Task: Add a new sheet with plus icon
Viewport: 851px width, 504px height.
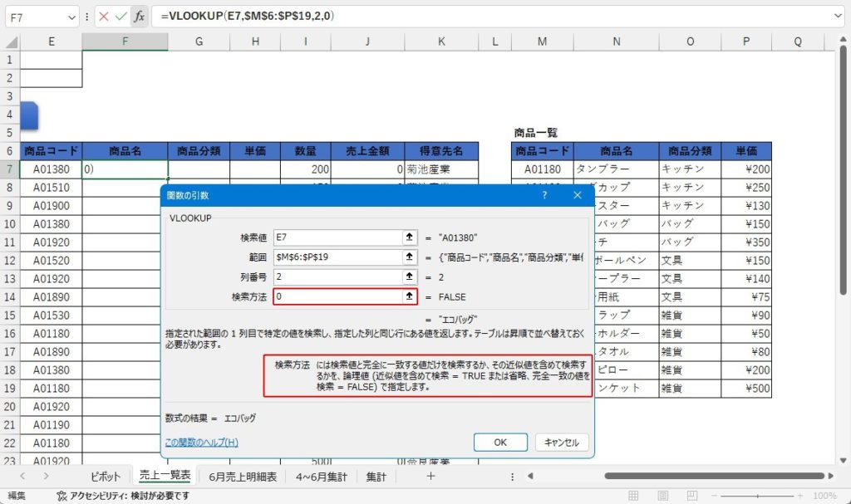Action: point(430,476)
